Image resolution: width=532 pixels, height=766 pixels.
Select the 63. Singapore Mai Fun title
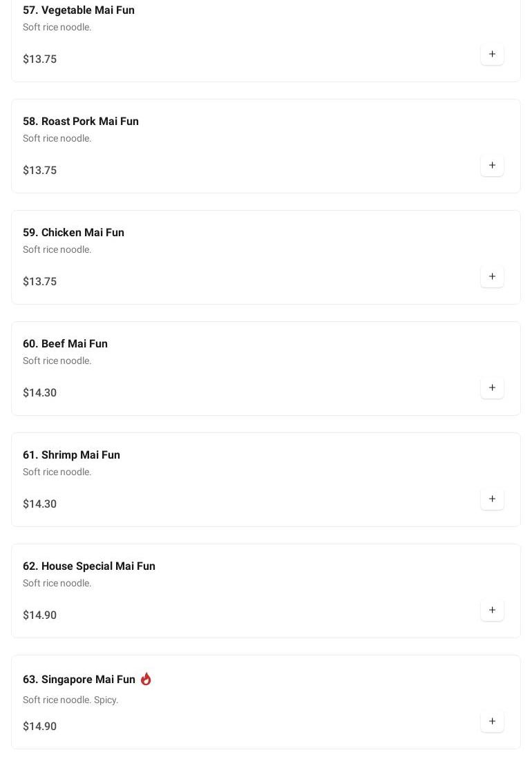(x=79, y=680)
